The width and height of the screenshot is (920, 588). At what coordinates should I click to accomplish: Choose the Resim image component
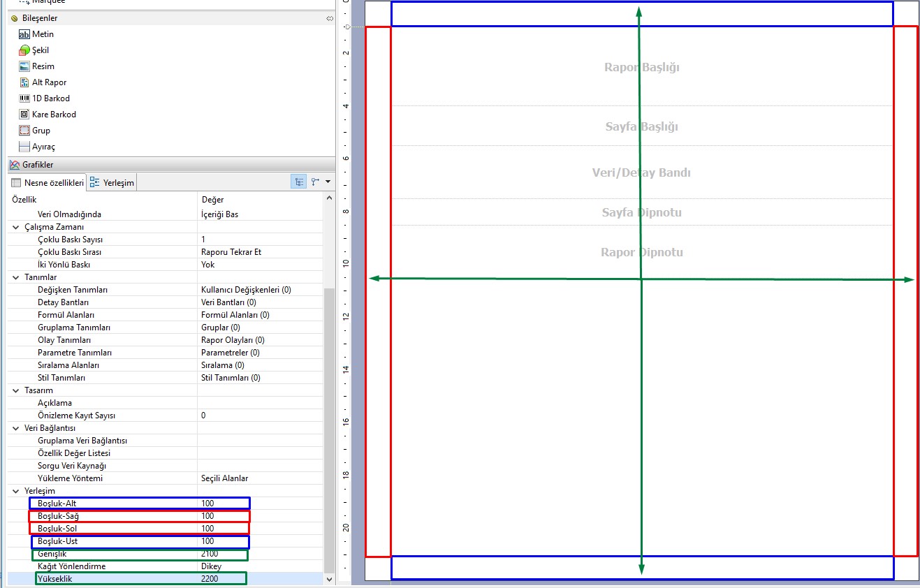click(x=43, y=66)
